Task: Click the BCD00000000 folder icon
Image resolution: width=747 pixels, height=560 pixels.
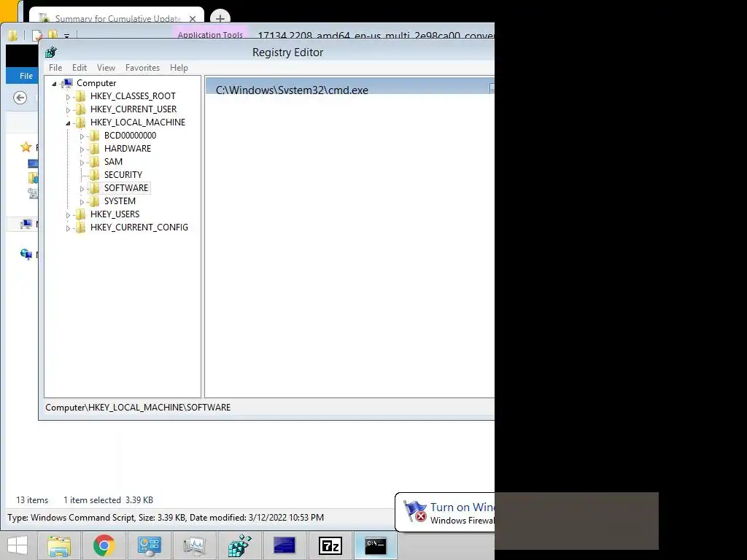Action: (x=95, y=136)
